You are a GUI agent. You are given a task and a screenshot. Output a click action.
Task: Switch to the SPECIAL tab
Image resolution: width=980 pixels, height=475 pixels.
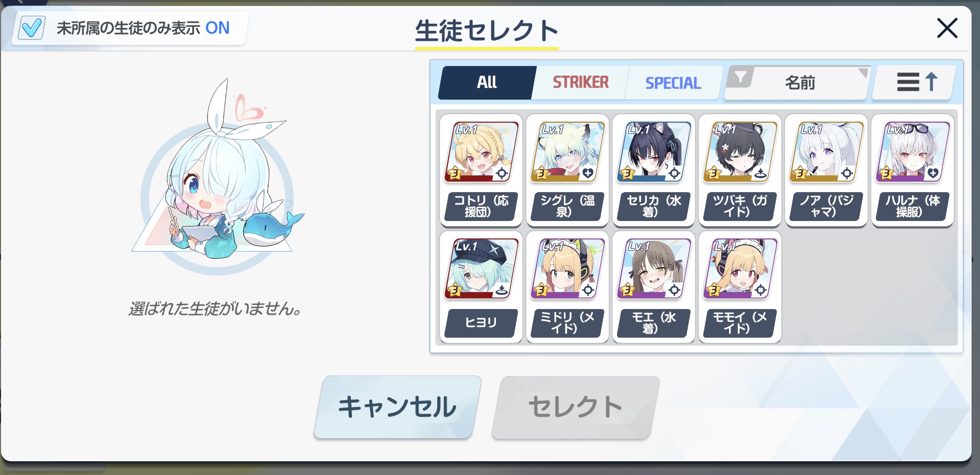tap(673, 83)
